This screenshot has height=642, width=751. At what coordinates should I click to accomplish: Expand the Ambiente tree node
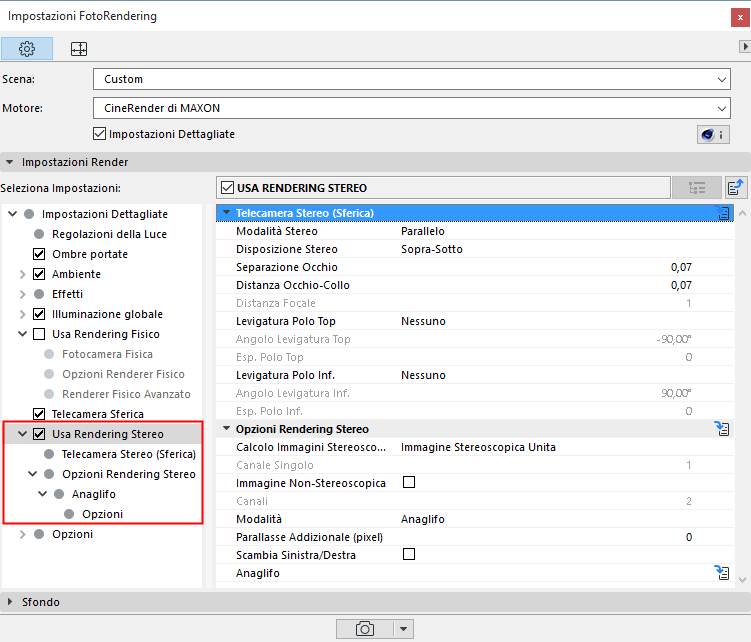(x=23, y=274)
